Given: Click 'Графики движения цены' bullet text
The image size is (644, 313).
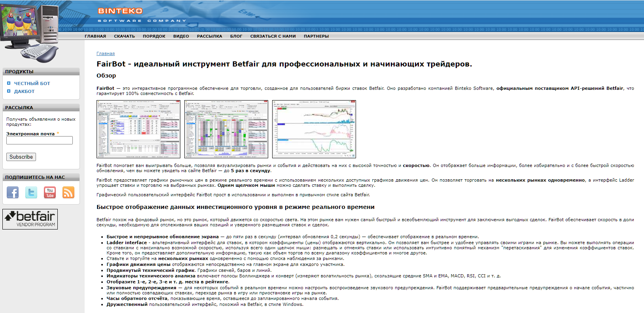Looking at the screenshot, I should coord(138,264).
